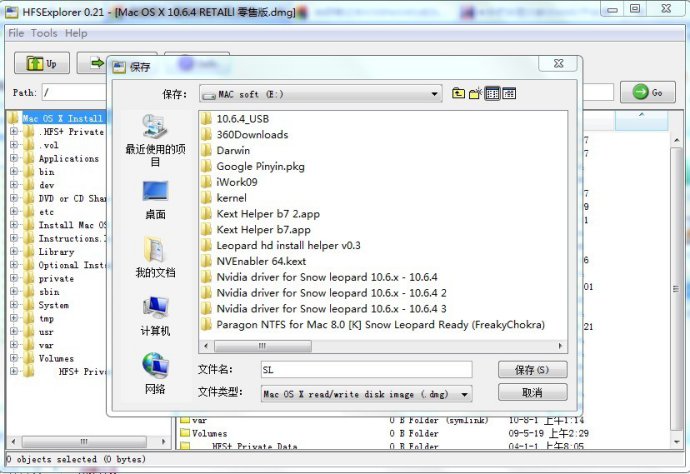
Task: Create a new folder in the save dialog
Action: pos(476,94)
